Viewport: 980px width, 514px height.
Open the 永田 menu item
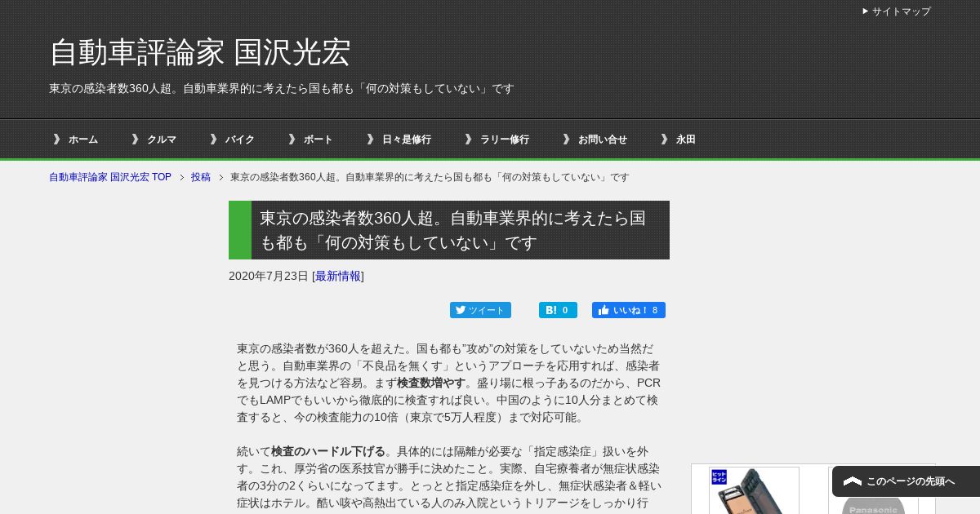[686, 140]
